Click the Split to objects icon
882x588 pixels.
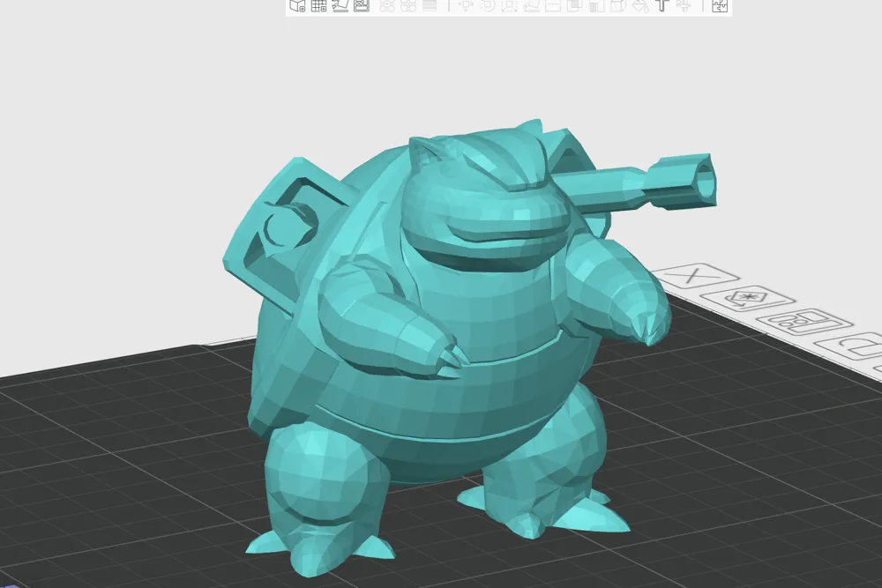pyautogui.click(x=387, y=5)
